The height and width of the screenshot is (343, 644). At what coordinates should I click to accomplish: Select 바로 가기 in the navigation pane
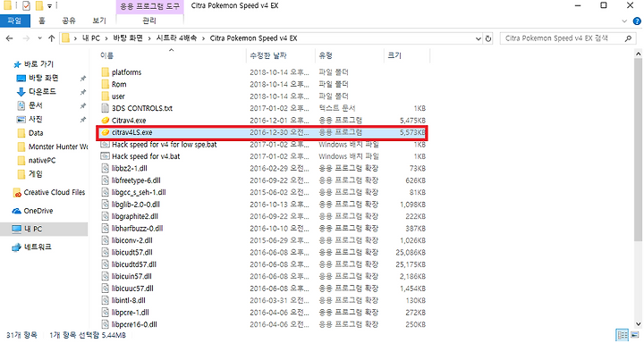click(34, 64)
